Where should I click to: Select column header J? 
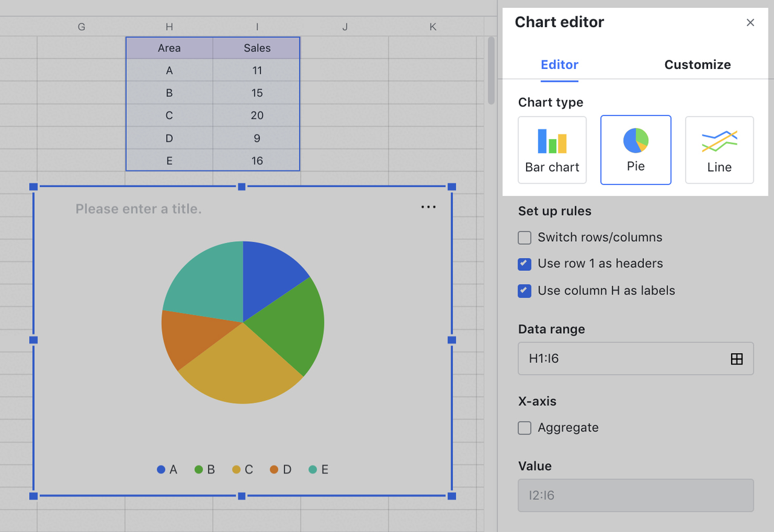345,27
